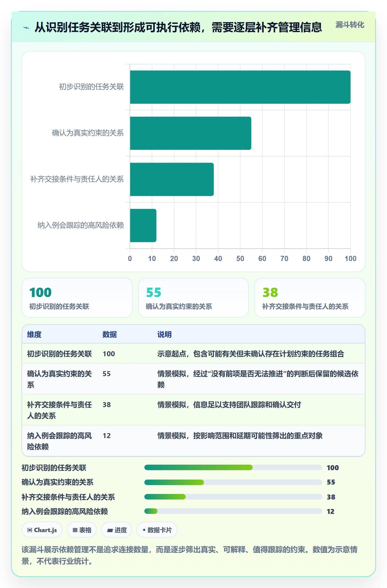387x588 pixels.
Task: Click the value 38 beside its progress bar
Action: pos(331,497)
